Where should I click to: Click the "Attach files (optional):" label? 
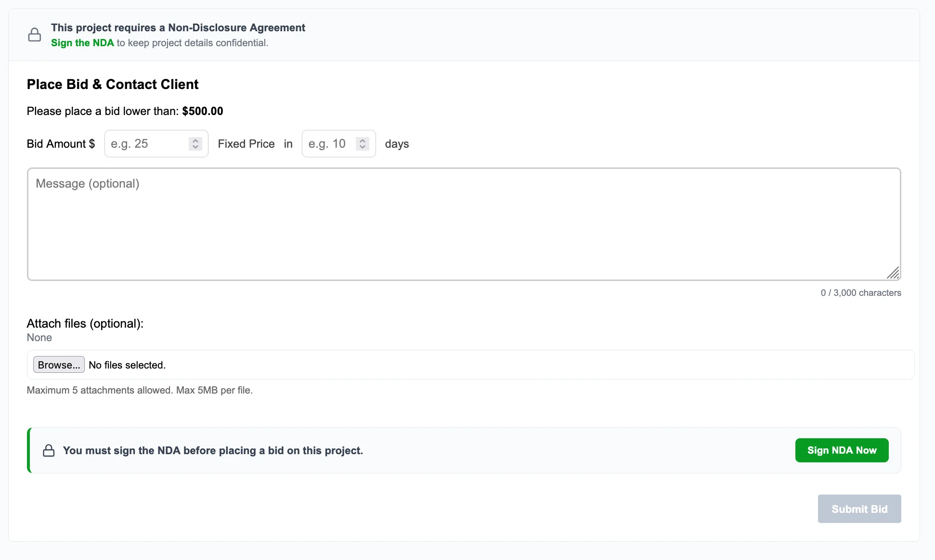(85, 323)
